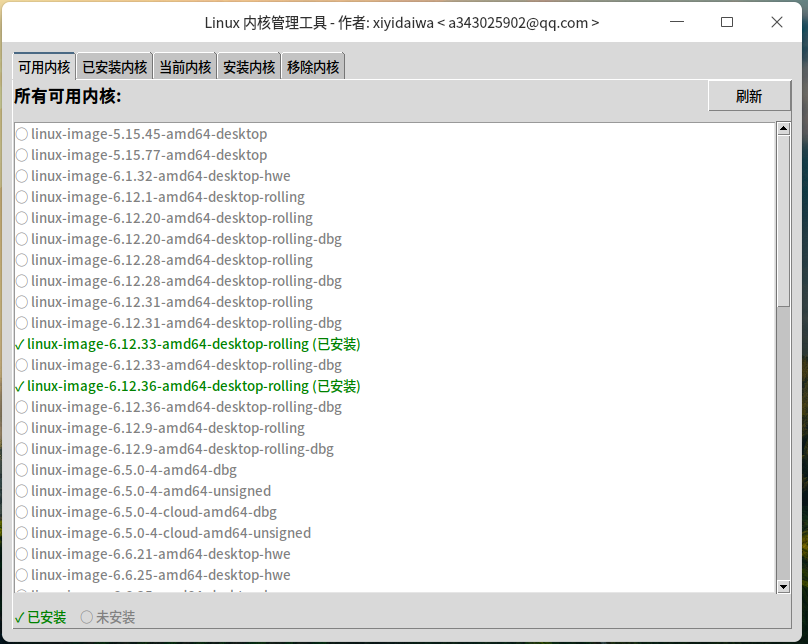The height and width of the screenshot is (644, 808).
Task: Switch to the 可用内核 tab
Action: pyautogui.click(x=44, y=67)
